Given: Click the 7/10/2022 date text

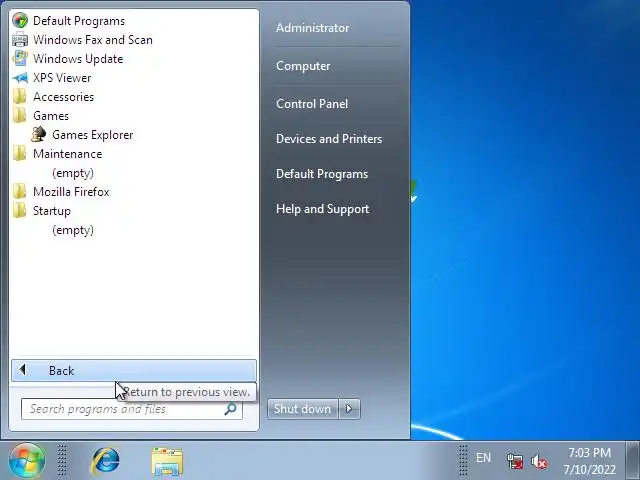Looking at the screenshot, I should click(589, 470).
